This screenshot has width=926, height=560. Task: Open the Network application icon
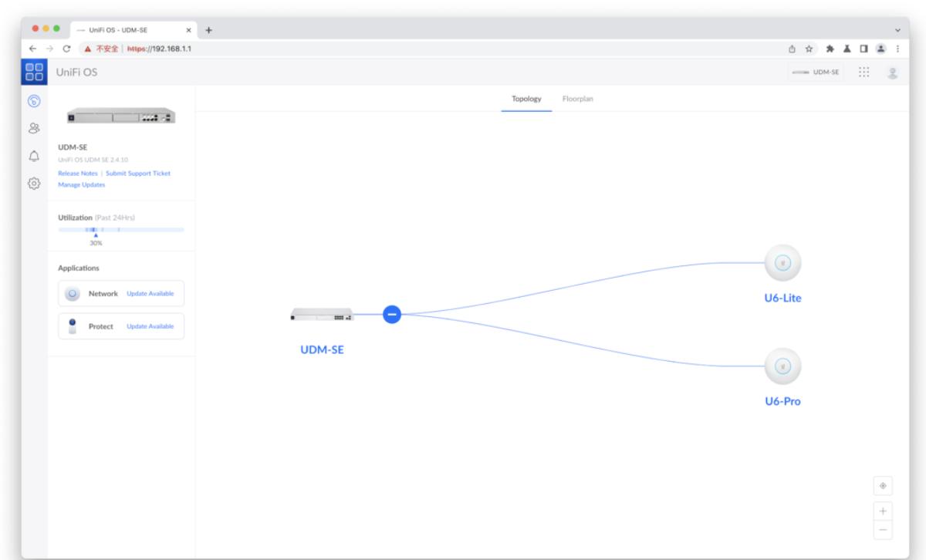coord(73,294)
